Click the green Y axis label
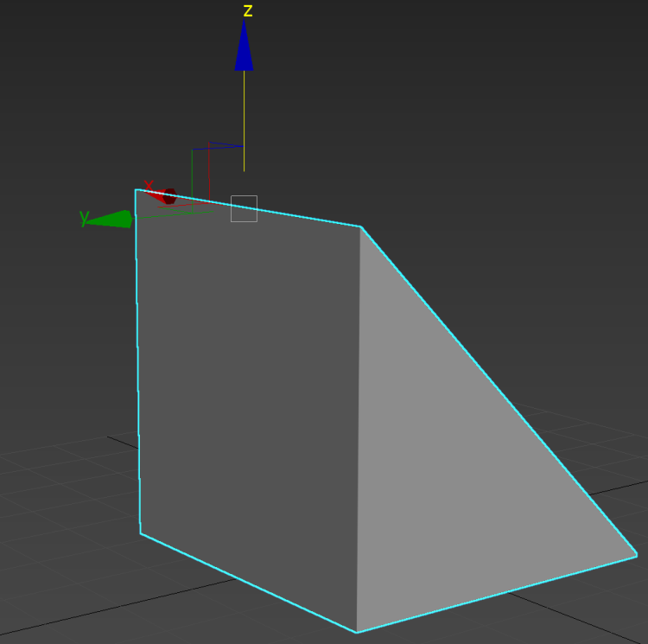This screenshot has height=644, width=648. pos(85,218)
